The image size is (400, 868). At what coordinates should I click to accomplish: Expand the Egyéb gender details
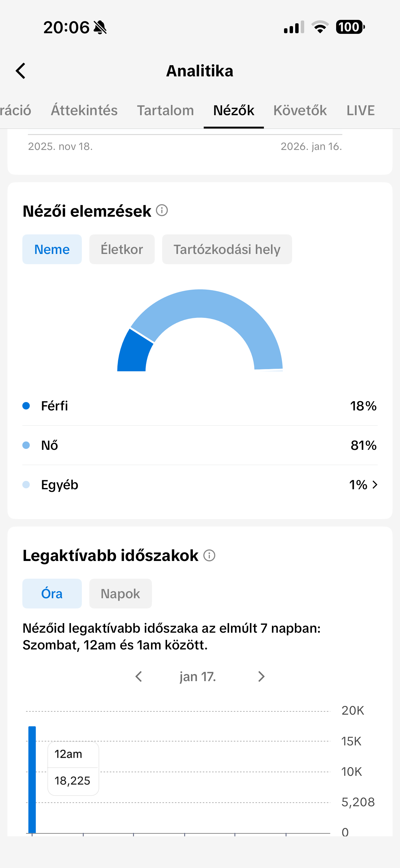pos(375,485)
